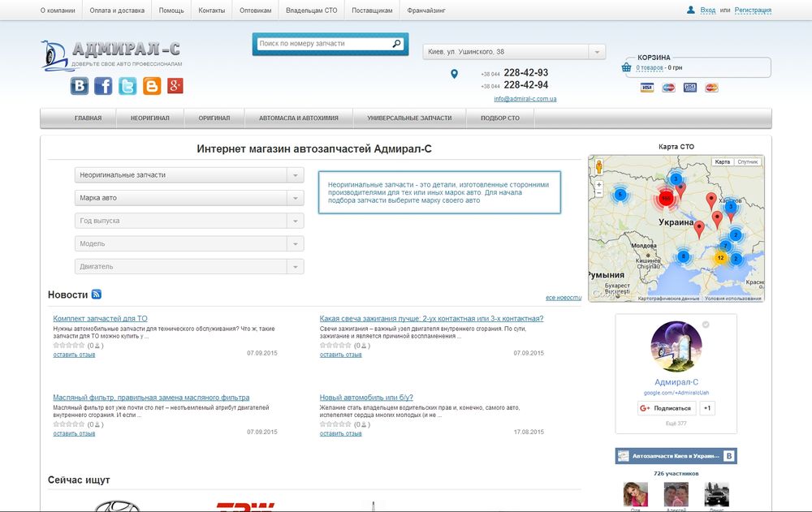
Task: Open the Комплект запчастей для ТО article
Action: coord(100,318)
